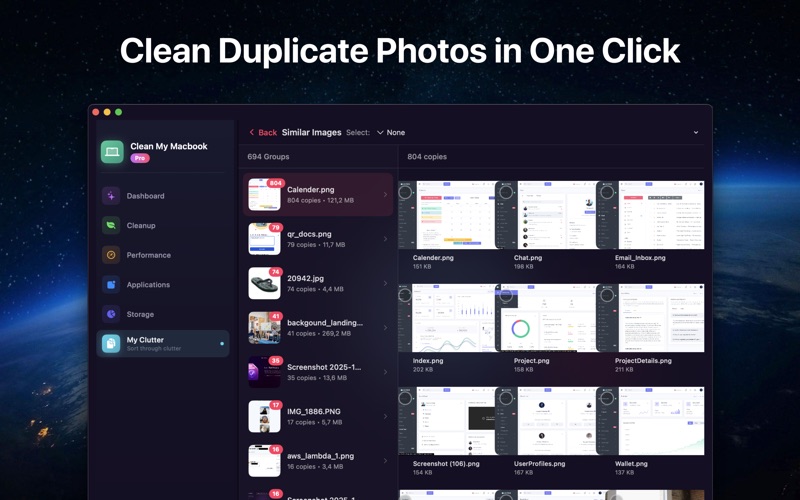Click ProjectDetails.png file name label
Screen dimensions: 800x500
tap(643, 361)
